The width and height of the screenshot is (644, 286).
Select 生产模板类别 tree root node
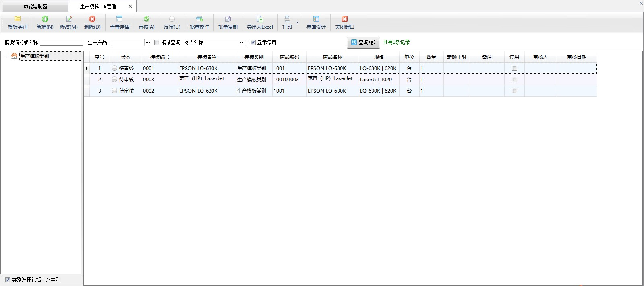35,56
